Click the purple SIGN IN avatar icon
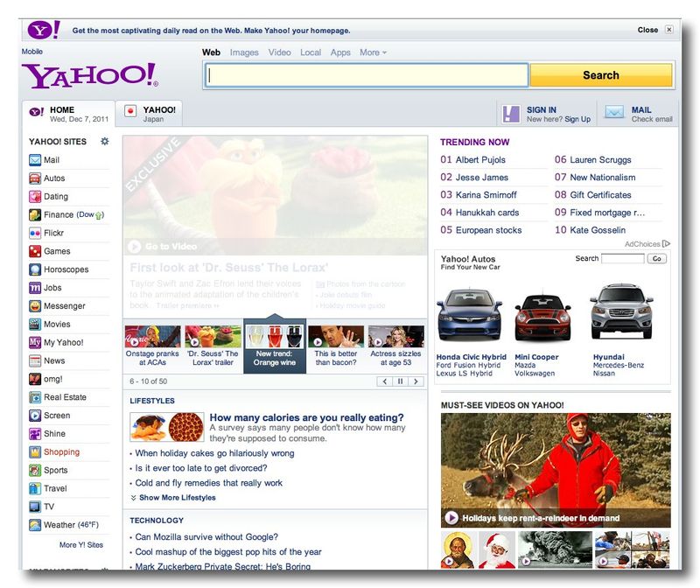The image size is (700, 588). click(x=511, y=114)
